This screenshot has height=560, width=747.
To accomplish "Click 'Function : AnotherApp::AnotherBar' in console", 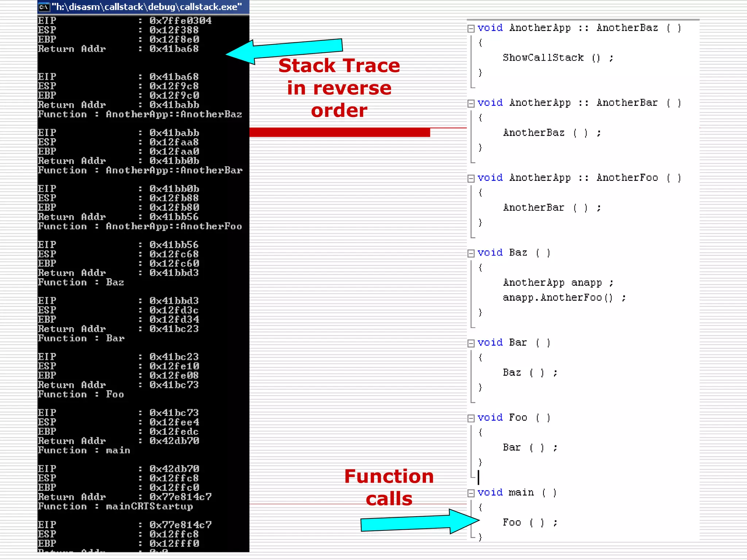I will click(140, 170).
